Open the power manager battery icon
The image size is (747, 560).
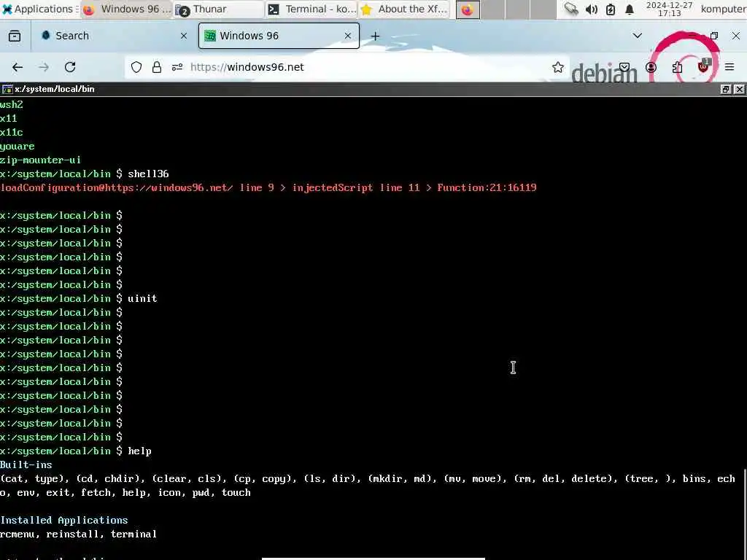(x=611, y=9)
